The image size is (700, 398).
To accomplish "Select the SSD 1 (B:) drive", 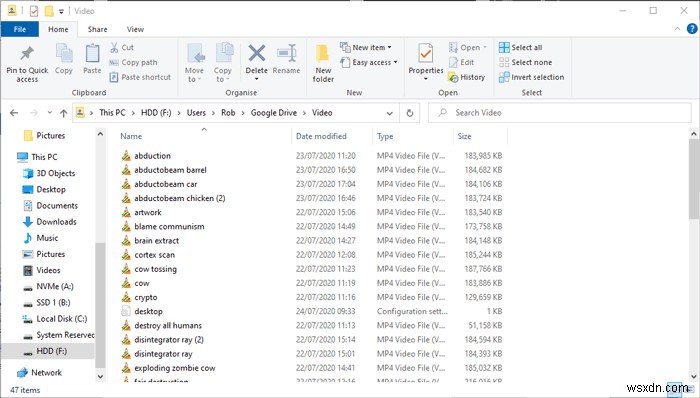I will 47,303.
